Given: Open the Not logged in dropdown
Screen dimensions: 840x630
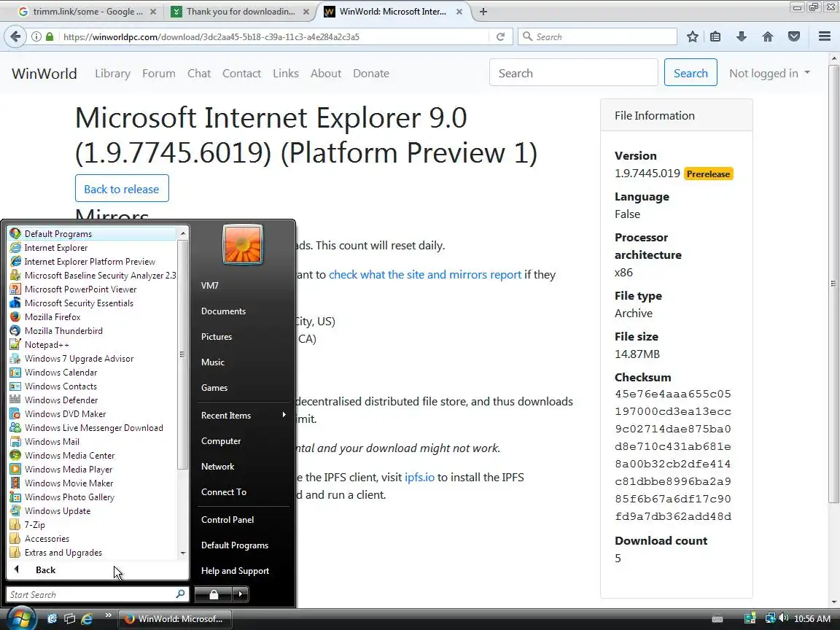Looking at the screenshot, I should coord(769,74).
